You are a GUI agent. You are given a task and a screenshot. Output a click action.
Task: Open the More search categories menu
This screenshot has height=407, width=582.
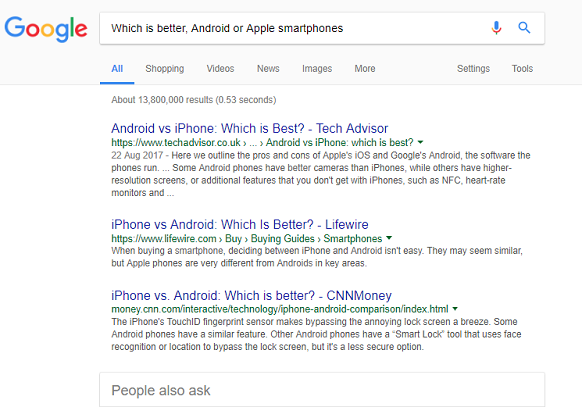(x=364, y=69)
